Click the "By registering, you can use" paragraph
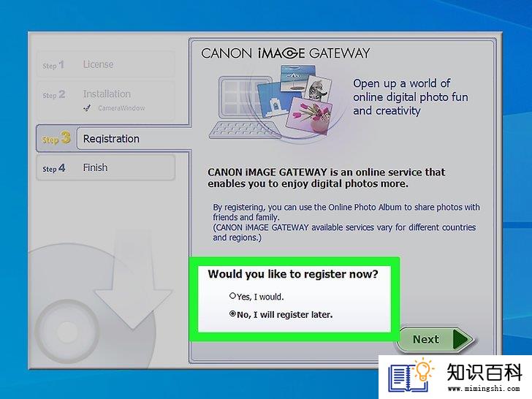The height and width of the screenshot is (399, 532). [x=346, y=222]
